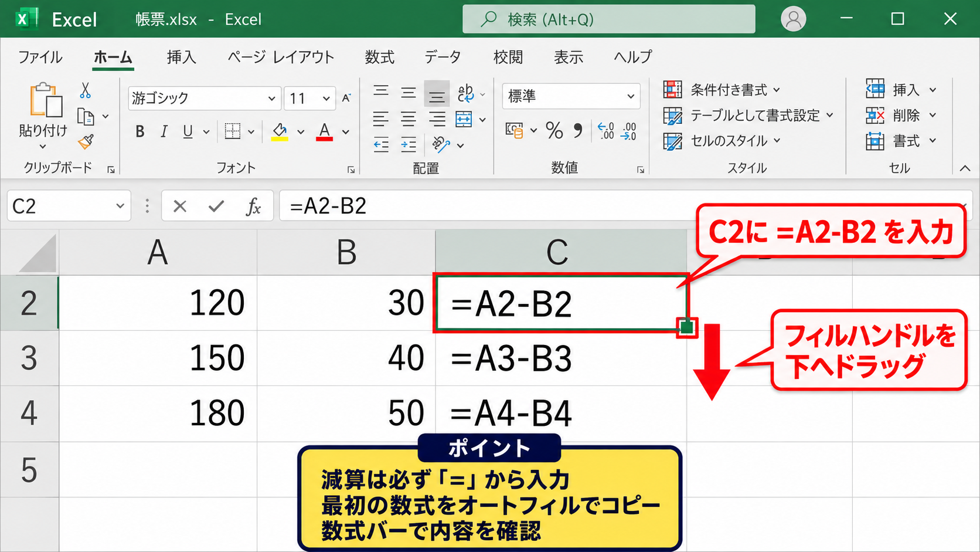Click the search box 検索 (Alt+Q)
This screenshot has width=980, height=552.
(x=608, y=19)
